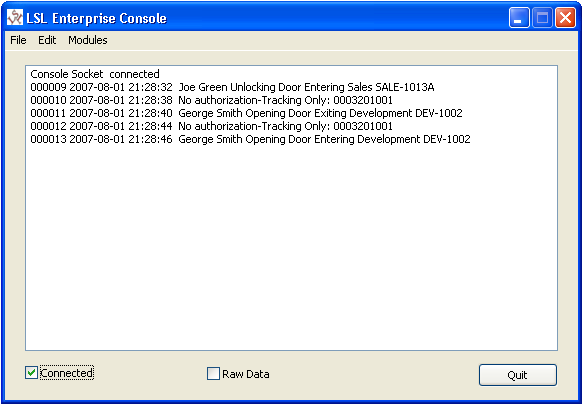
Task: Open the Edit menu
Action: click(x=47, y=40)
